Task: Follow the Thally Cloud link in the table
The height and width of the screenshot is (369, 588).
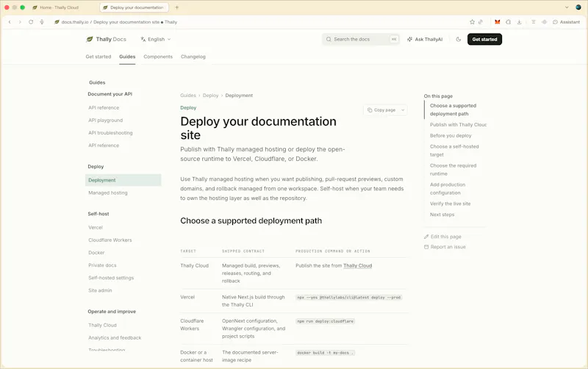Action: tap(357, 265)
